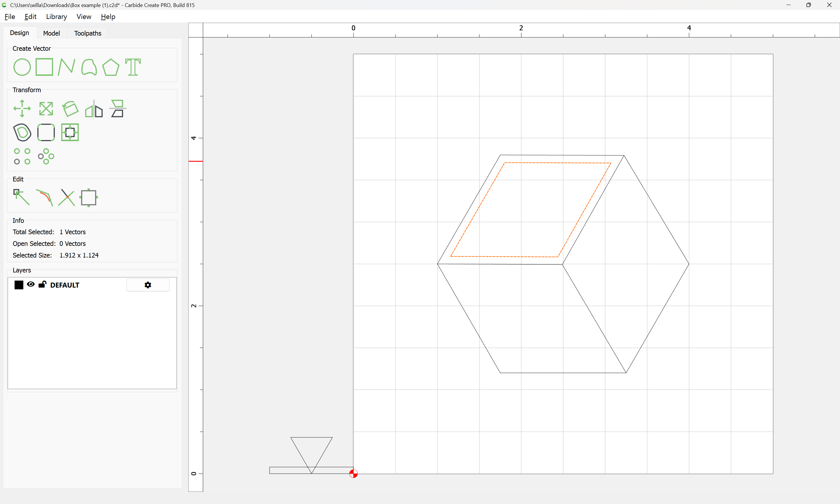840x504 pixels.
Task: Click the red-white origin marker
Action: click(353, 473)
